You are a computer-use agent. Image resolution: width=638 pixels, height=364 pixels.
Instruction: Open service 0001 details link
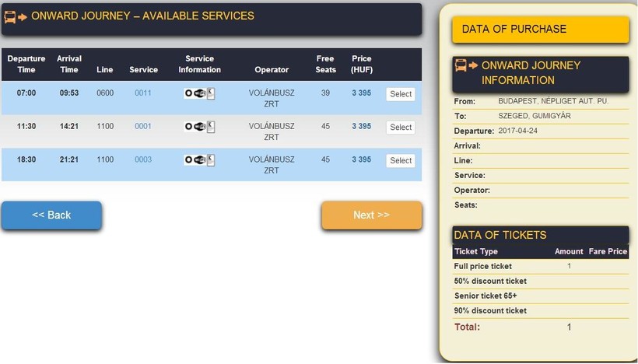point(143,126)
